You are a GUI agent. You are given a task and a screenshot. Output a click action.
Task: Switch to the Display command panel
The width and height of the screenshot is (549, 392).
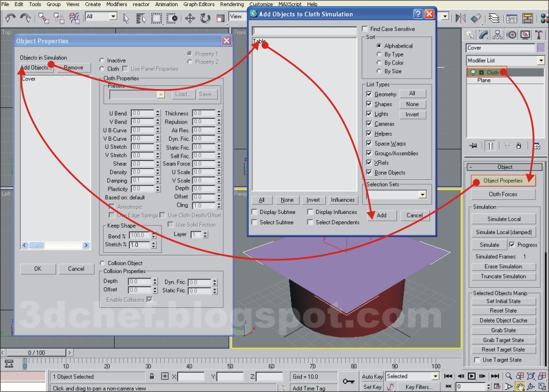[525, 35]
